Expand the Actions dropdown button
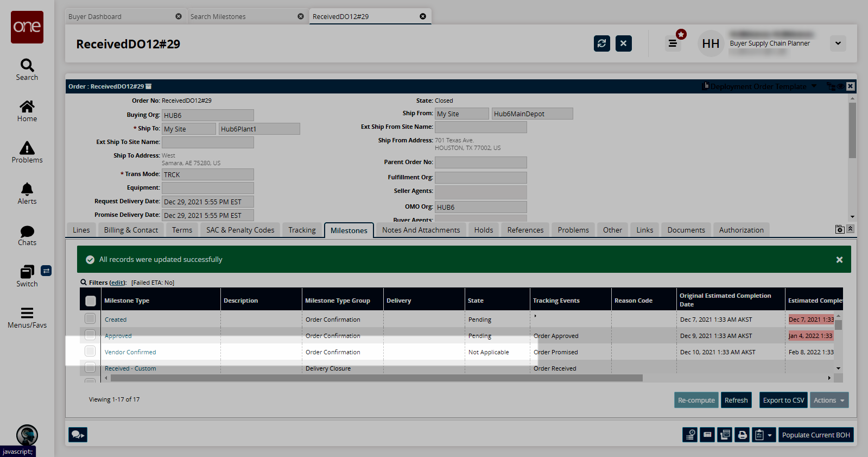The image size is (868, 457). (x=829, y=400)
